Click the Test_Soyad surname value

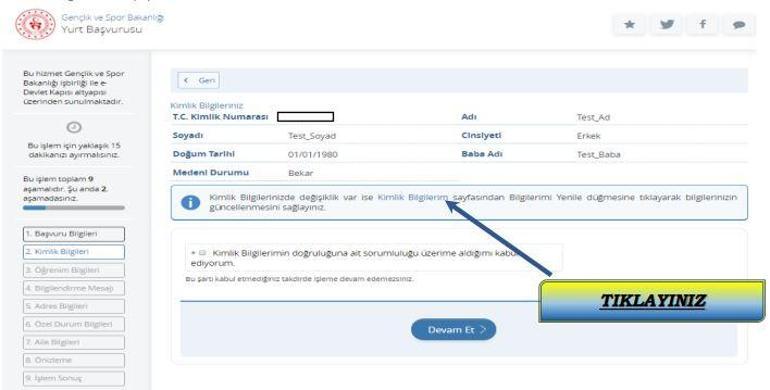click(312, 136)
